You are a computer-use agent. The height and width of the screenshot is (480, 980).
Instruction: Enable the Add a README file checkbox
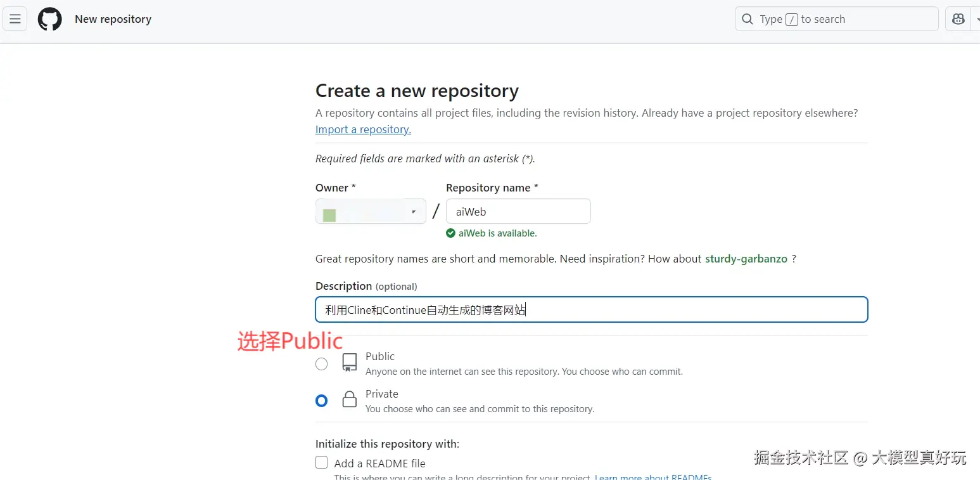[x=321, y=463]
